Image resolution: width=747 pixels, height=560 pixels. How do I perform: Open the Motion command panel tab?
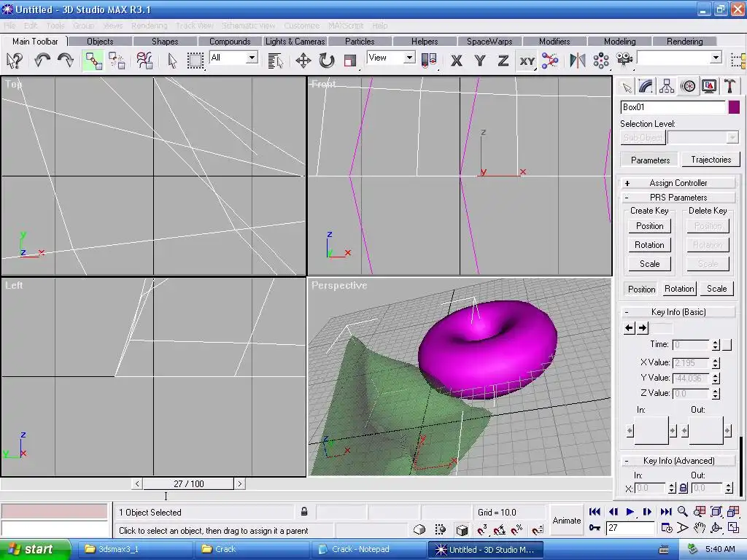coord(688,87)
